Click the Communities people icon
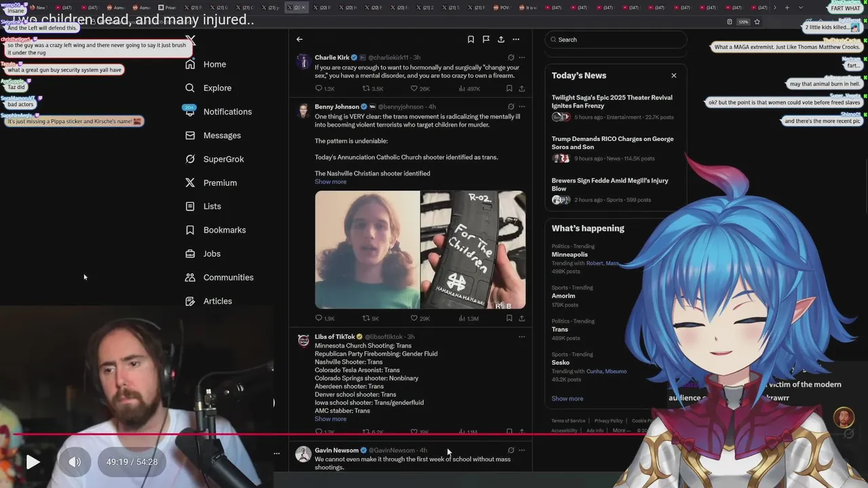Screen dimensions: 868x488 pos(190,277)
